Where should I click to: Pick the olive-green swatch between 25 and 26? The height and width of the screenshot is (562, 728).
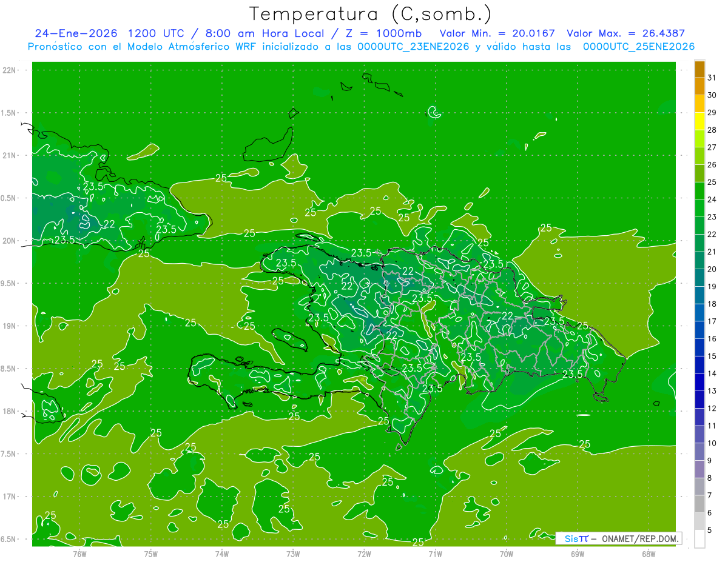pos(700,173)
